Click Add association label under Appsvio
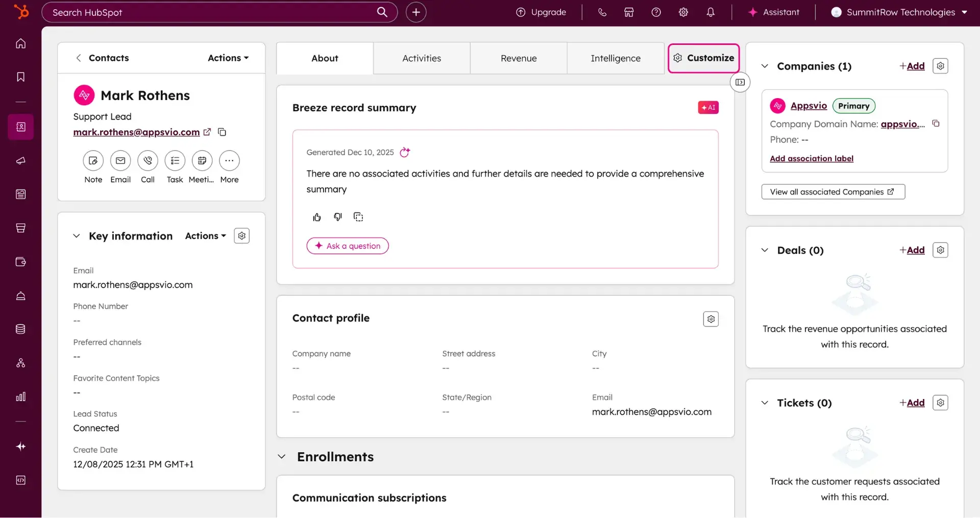 click(811, 158)
